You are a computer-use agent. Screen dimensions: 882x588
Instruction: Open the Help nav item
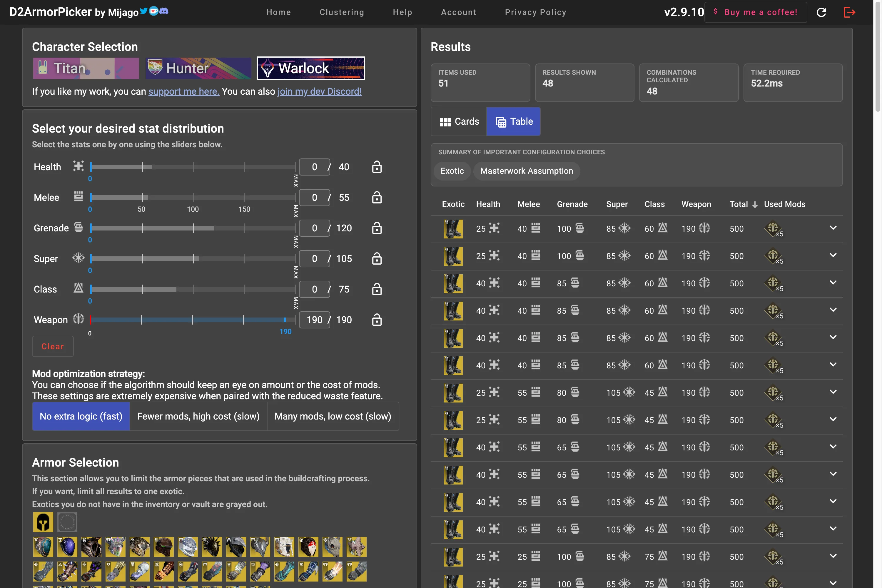(402, 12)
